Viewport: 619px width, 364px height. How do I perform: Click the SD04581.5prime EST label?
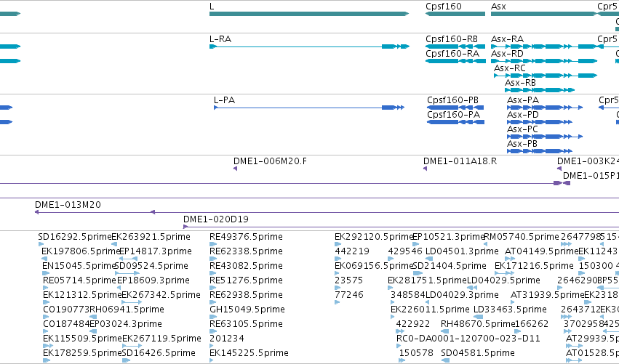point(478,353)
